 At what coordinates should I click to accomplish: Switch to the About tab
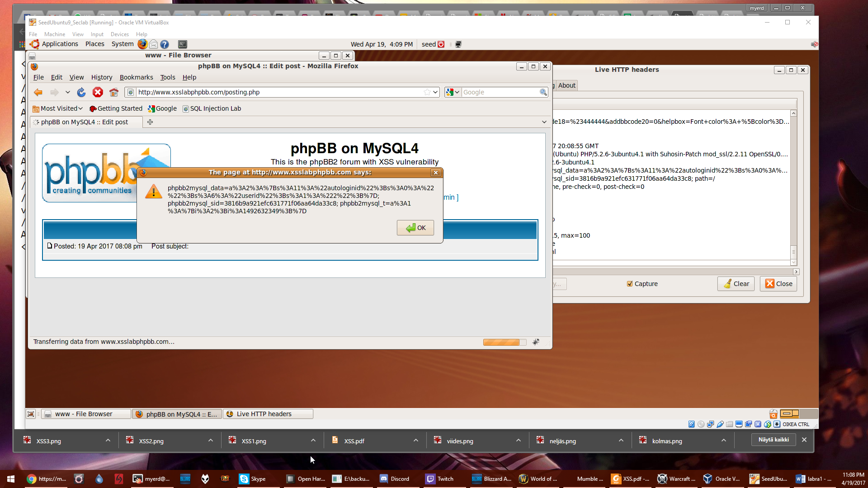click(x=566, y=85)
